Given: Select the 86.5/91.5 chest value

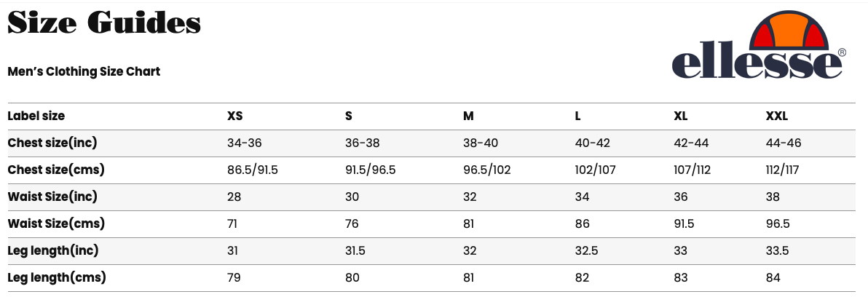Looking at the screenshot, I should [x=253, y=170].
